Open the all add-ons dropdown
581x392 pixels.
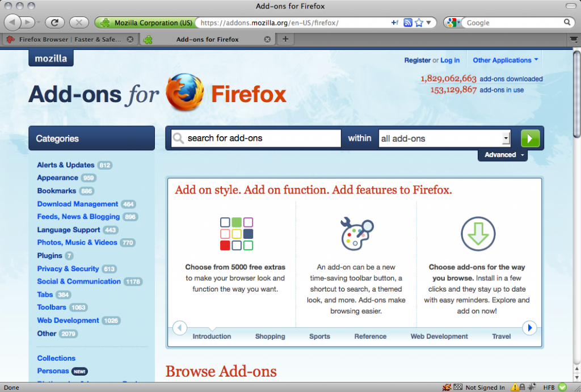[445, 138]
